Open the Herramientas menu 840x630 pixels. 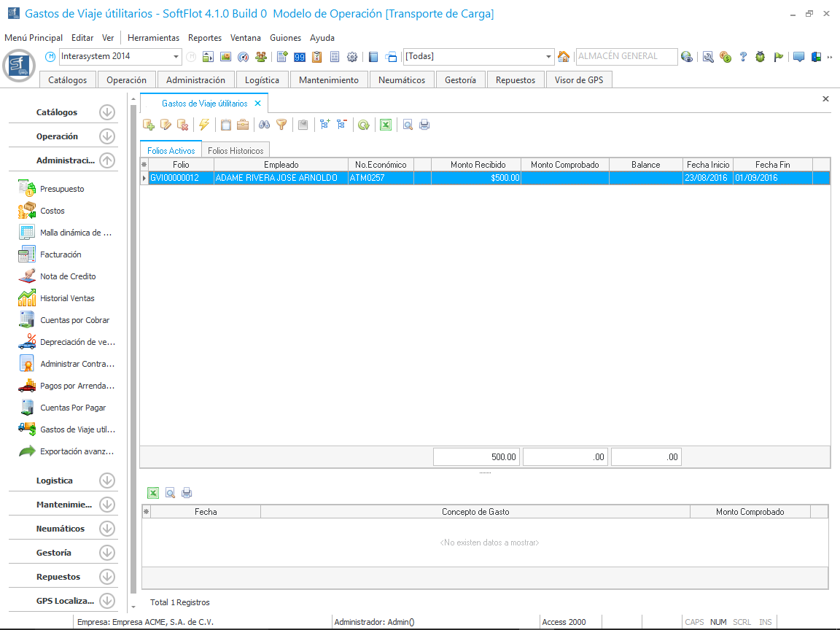tap(153, 38)
